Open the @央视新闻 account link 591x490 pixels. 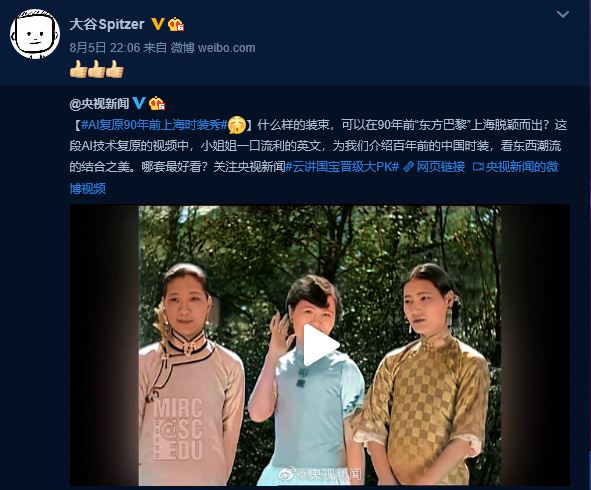tap(99, 103)
